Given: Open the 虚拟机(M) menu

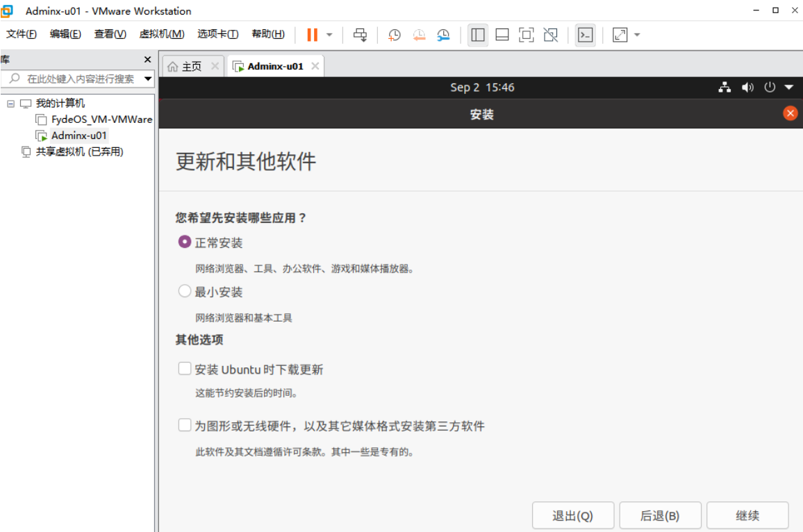Looking at the screenshot, I should (162, 34).
